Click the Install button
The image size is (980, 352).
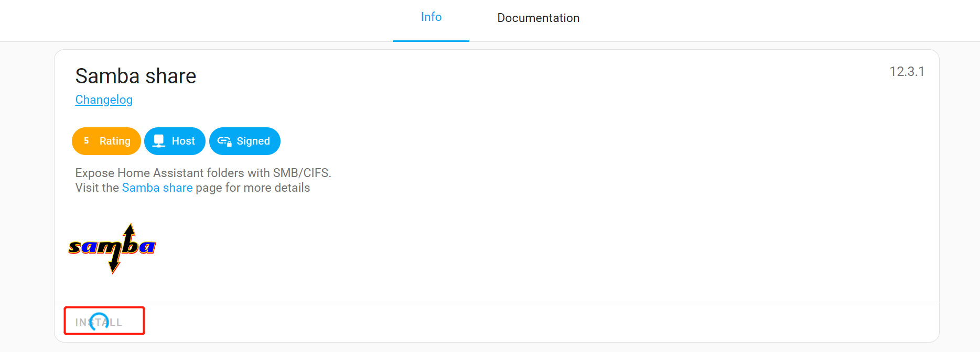point(99,322)
